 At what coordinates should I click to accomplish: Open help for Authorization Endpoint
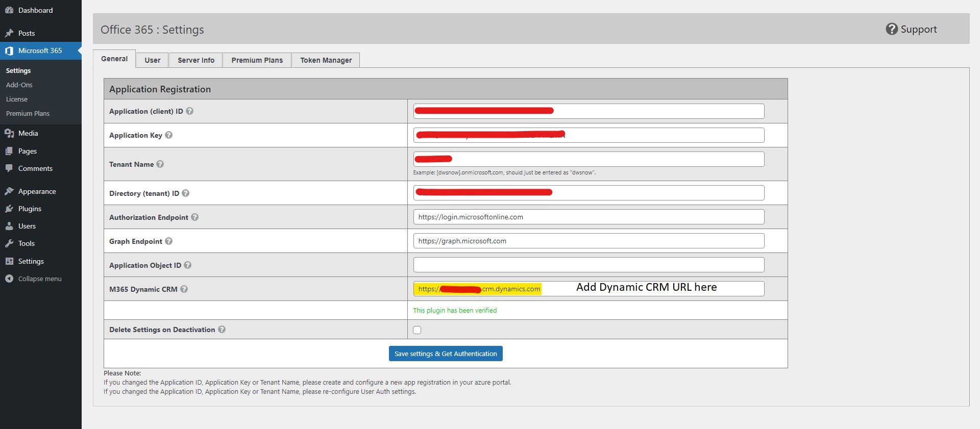click(x=194, y=217)
